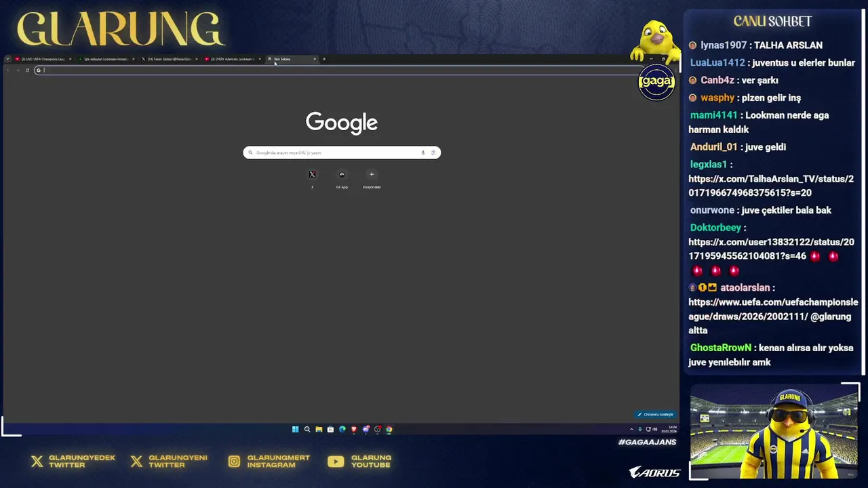The height and width of the screenshot is (488, 868).
Task: Open Microsoft Edge from taskbar
Action: click(342, 429)
